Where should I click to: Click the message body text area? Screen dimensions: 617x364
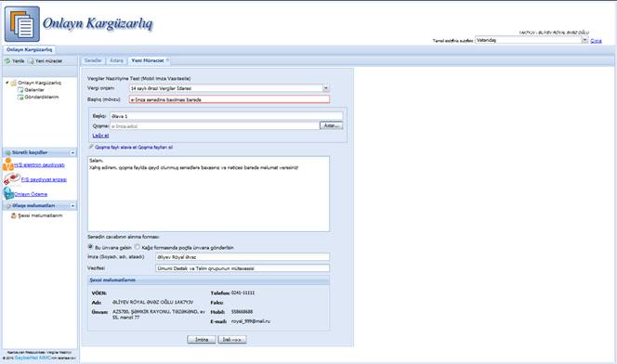point(208,194)
